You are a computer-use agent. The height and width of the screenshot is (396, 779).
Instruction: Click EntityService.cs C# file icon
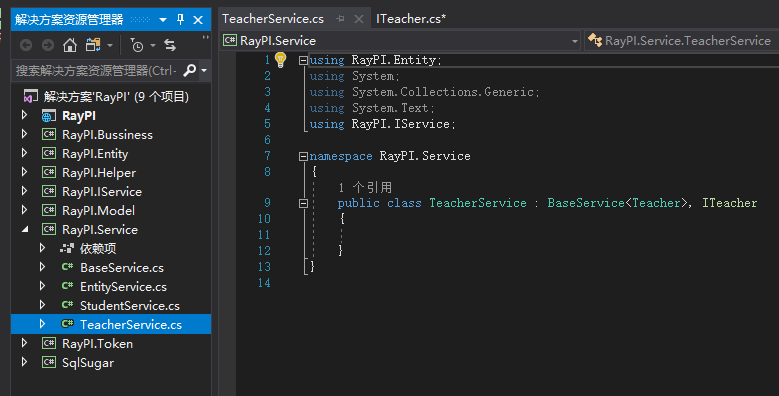67,286
